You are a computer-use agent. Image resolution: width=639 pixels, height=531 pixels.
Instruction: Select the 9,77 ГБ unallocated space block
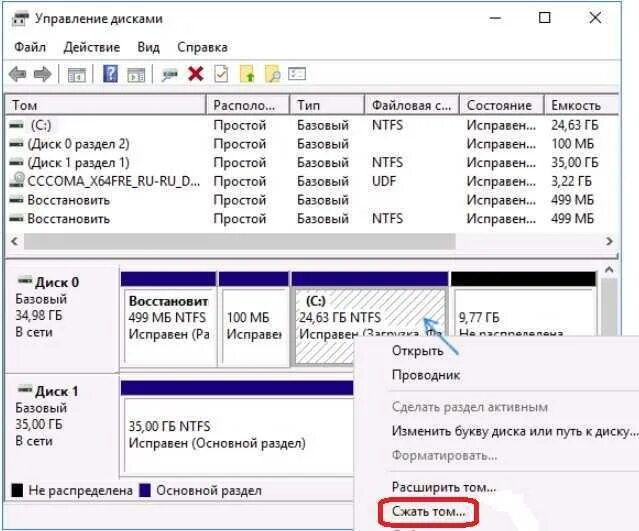pyautogui.click(x=523, y=306)
